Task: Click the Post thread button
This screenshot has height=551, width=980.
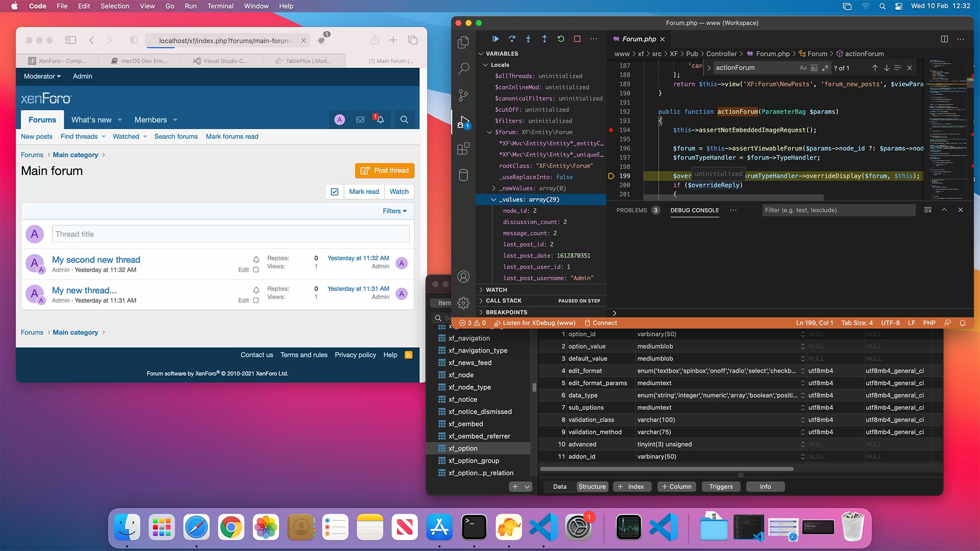Action: click(x=384, y=170)
